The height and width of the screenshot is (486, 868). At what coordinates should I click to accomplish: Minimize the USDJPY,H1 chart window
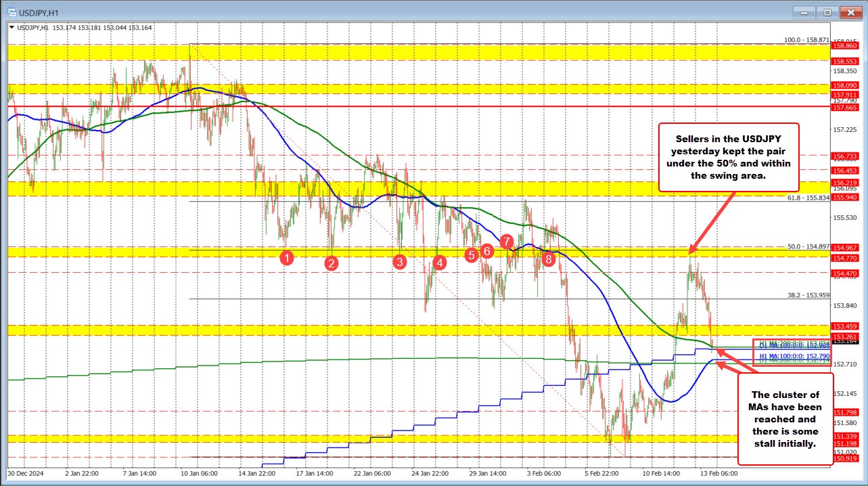(804, 12)
